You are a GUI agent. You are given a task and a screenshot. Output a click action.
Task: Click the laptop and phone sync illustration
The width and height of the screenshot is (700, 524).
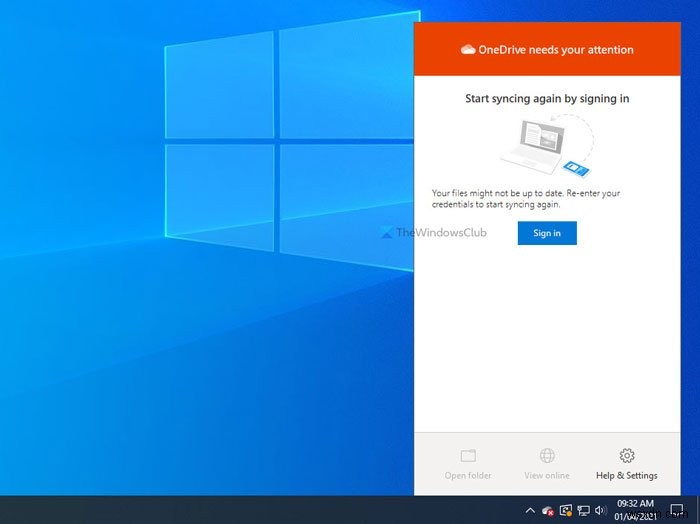[548, 145]
